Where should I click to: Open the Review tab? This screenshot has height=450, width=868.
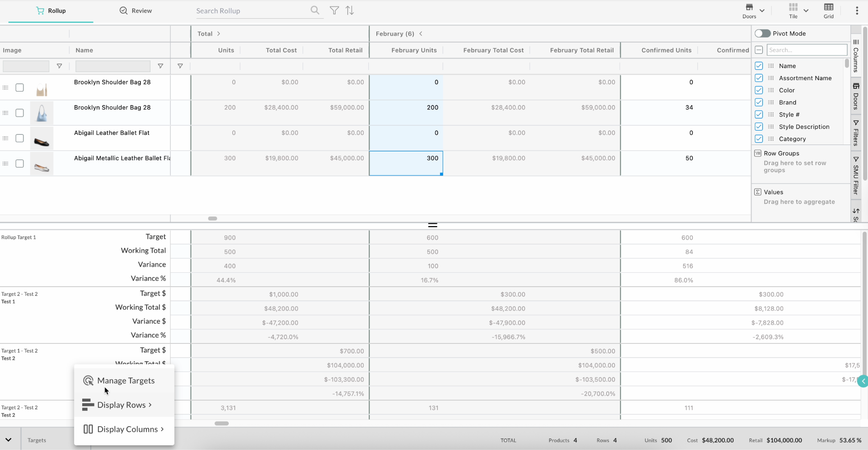click(136, 11)
